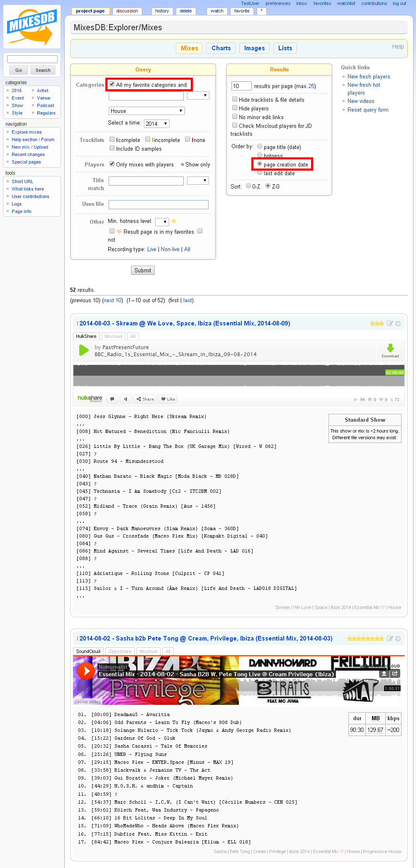
Task: Click the Help link
Action: [x=398, y=46]
